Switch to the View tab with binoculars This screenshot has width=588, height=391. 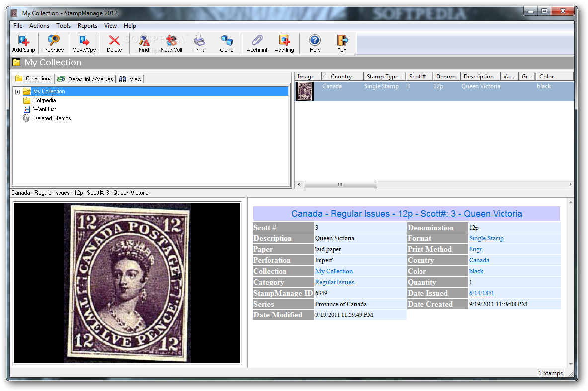point(130,79)
